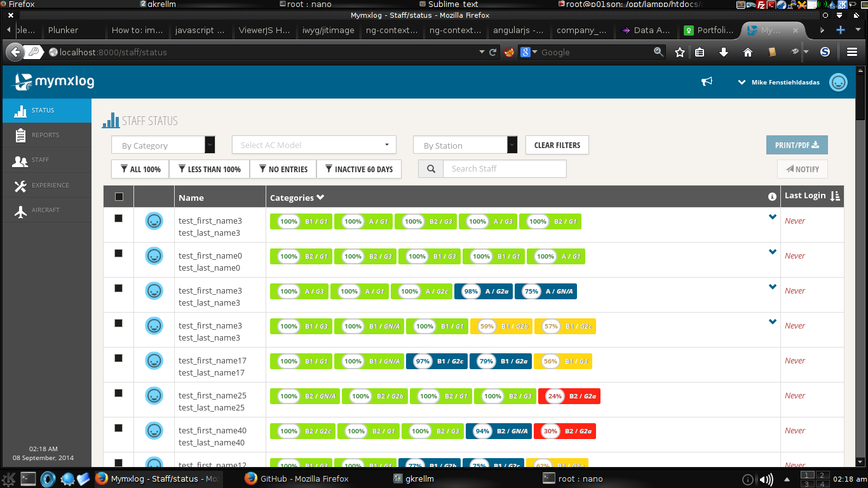
Task: Click Firefox home toolbar icon
Action: tap(748, 52)
